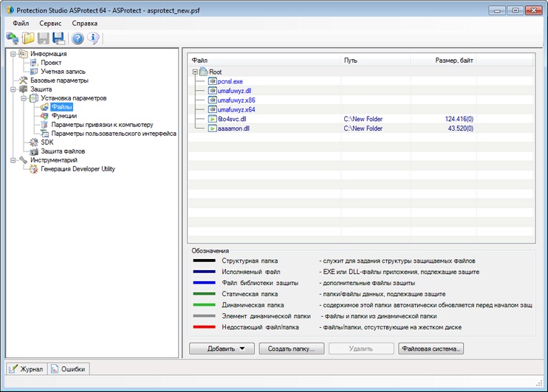This screenshot has height=392, width=548.
Task: Click the Функции node icon
Action: (44, 116)
